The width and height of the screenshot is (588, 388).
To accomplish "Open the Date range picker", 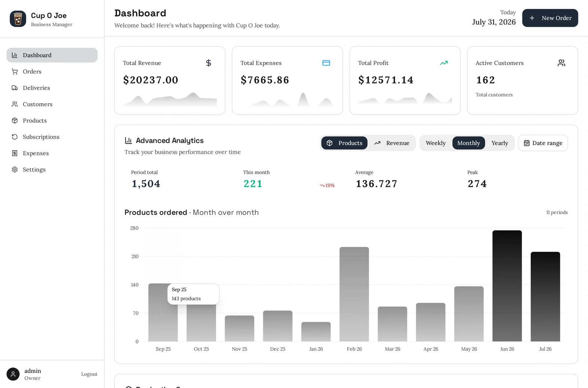I will tap(543, 143).
